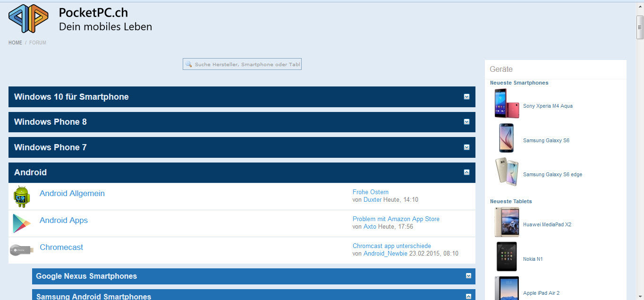Open the Frohe Ostern thread
This screenshot has height=300, width=644.
tap(371, 192)
